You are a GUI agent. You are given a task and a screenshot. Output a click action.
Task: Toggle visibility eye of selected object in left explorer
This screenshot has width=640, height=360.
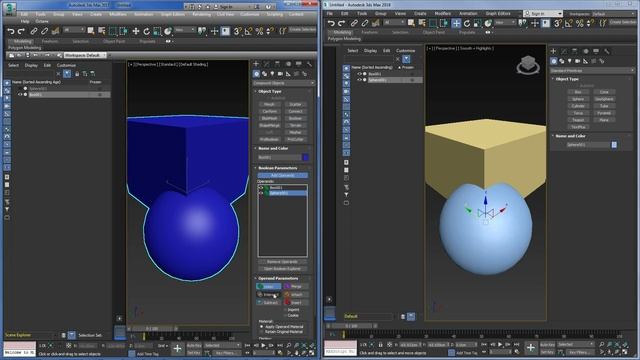19,94
